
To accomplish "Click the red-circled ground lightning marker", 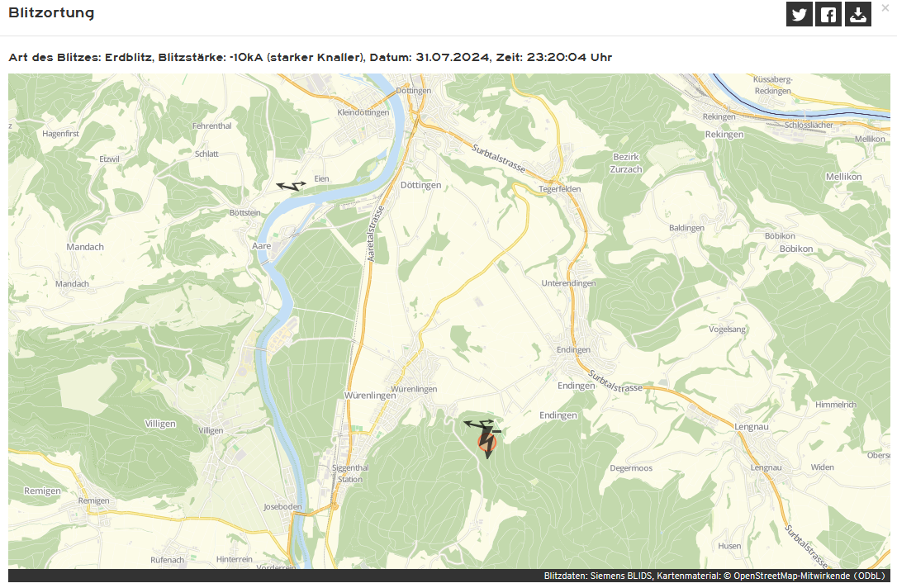I will coord(486,442).
